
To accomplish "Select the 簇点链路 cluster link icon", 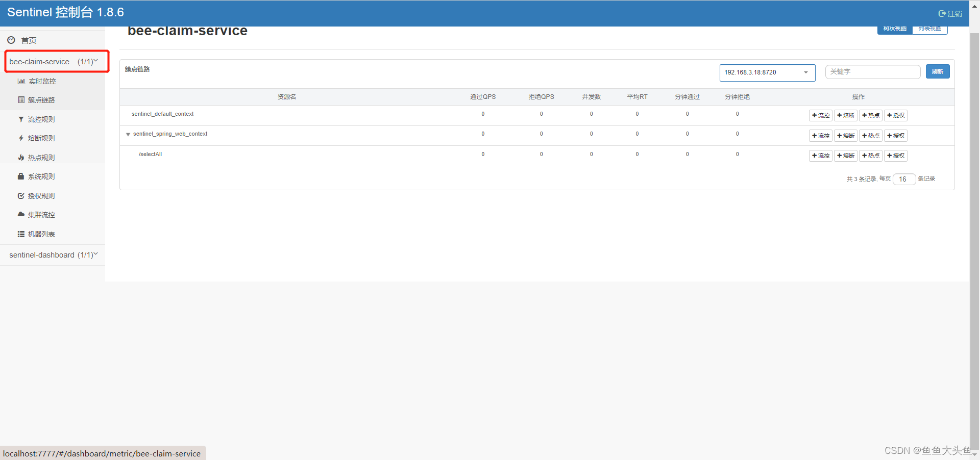I will click(21, 99).
